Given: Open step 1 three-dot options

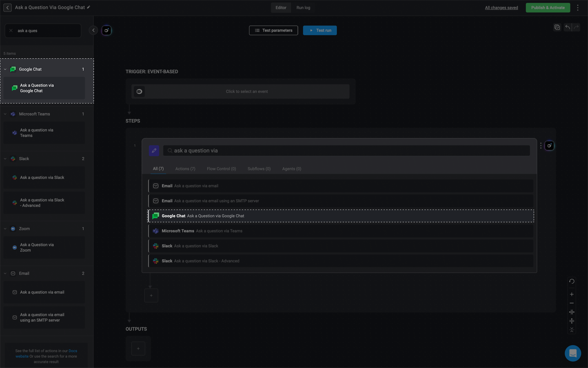Looking at the screenshot, I should tap(541, 146).
